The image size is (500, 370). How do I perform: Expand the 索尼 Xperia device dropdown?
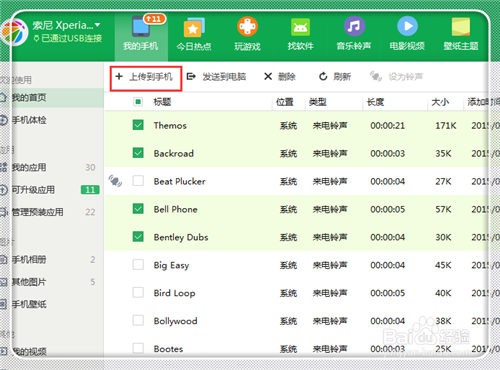[97, 25]
